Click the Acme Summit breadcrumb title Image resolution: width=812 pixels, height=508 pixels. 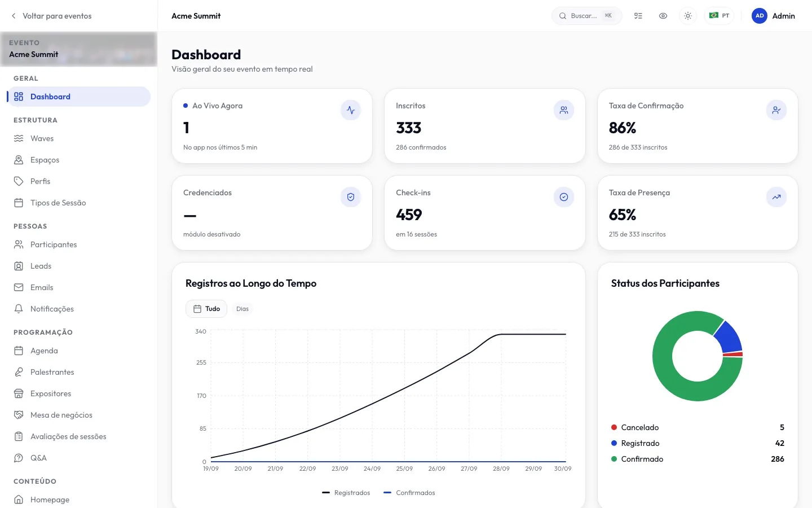[196, 16]
